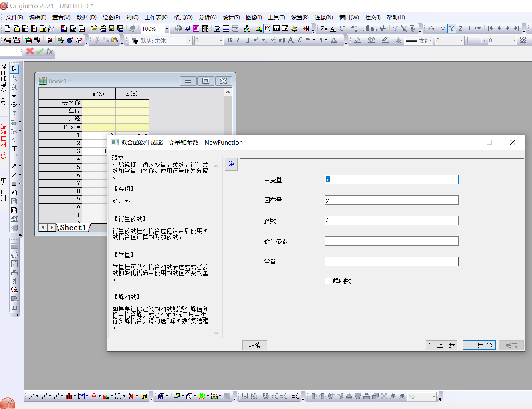Click the 下一步 button to continue
This screenshot has height=409, width=532.
[x=479, y=345]
